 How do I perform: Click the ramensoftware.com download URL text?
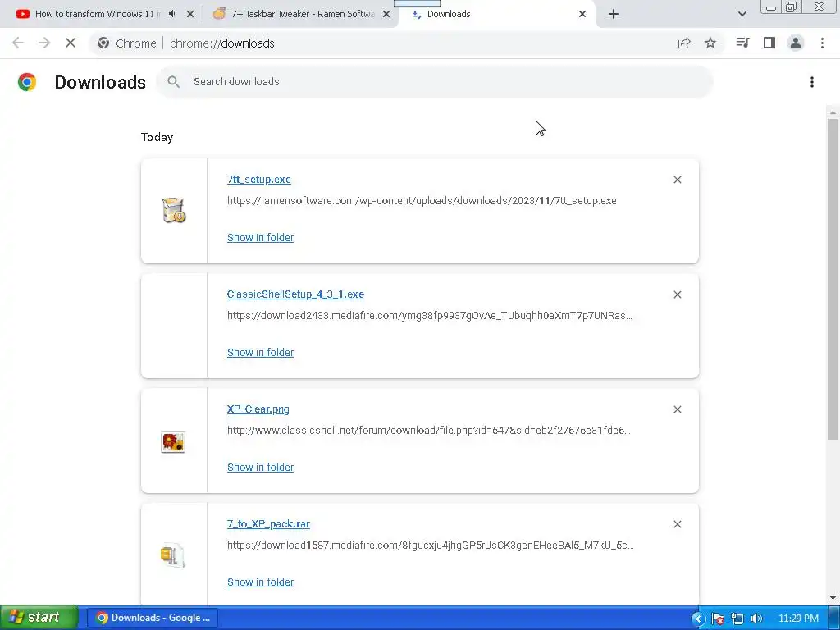(422, 201)
